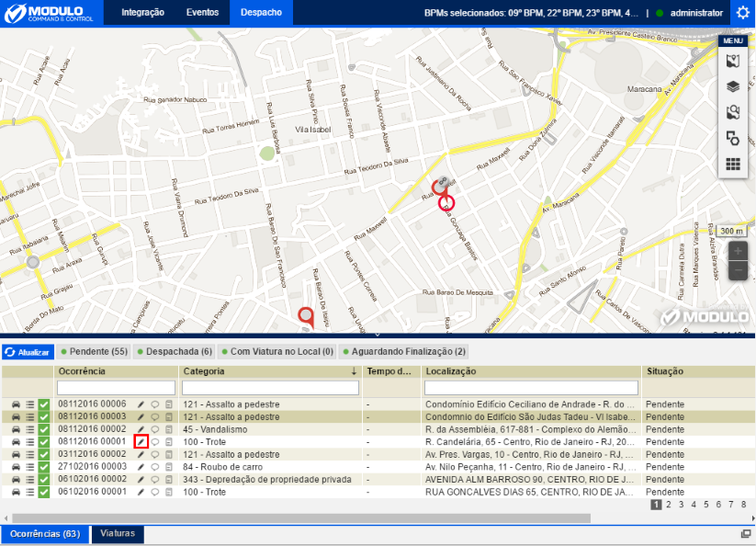The height and width of the screenshot is (546, 756).
Task: Click the Localização filter input field
Action: pos(531,388)
